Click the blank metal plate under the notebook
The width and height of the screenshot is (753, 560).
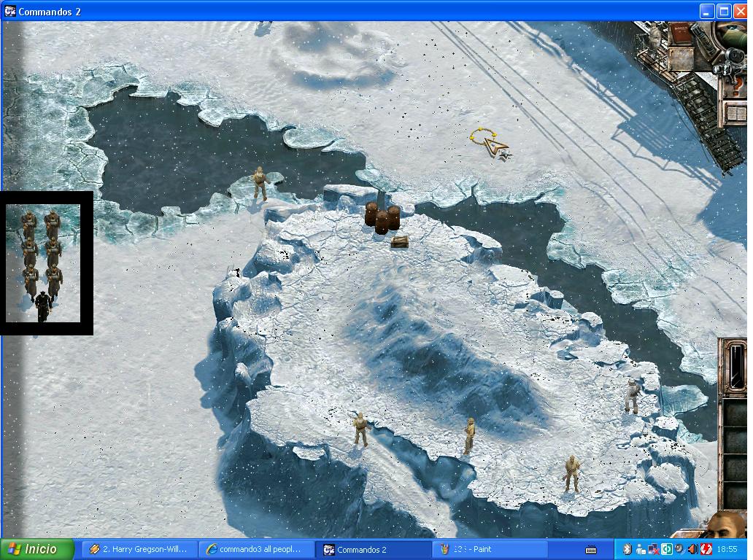[x=681, y=58]
